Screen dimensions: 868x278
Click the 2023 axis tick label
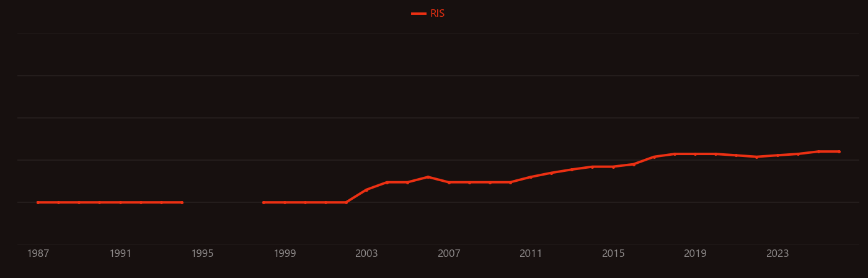777,254
